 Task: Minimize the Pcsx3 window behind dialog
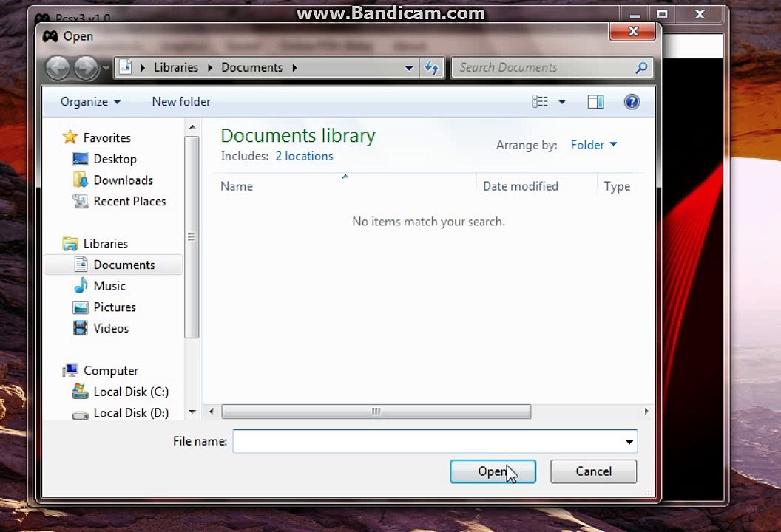tap(635, 15)
